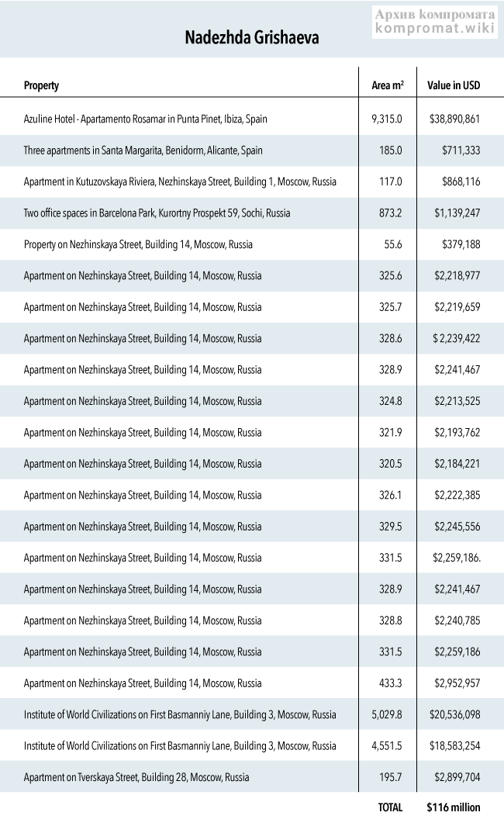This screenshot has height=833, width=504.
Task: Click the Nadezhda Grishaeva title
Action: [x=252, y=38]
